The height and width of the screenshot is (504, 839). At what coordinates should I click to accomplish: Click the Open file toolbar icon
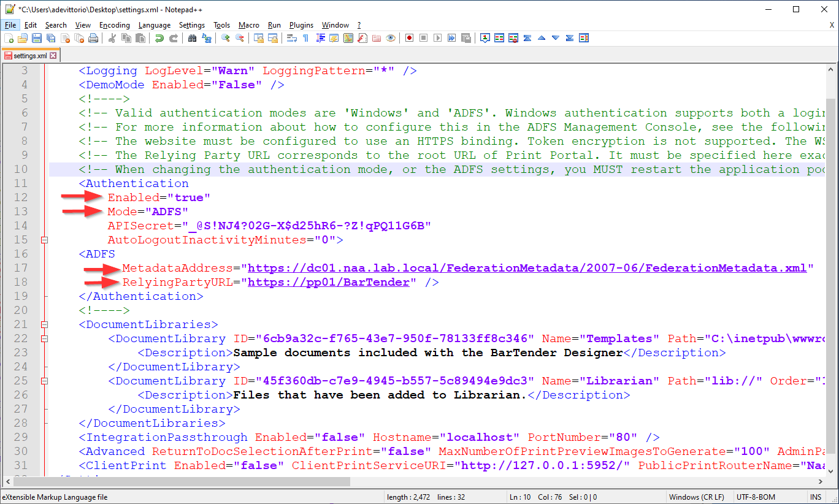22,38
